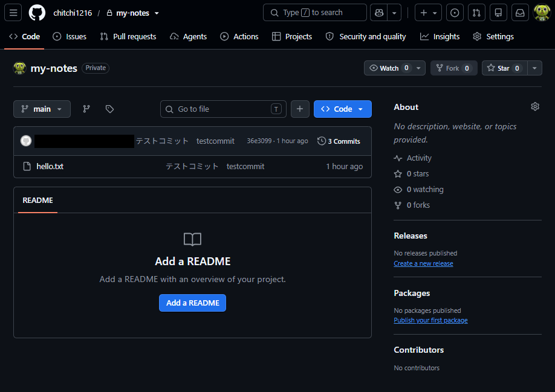Open the main branch selector

42,109
